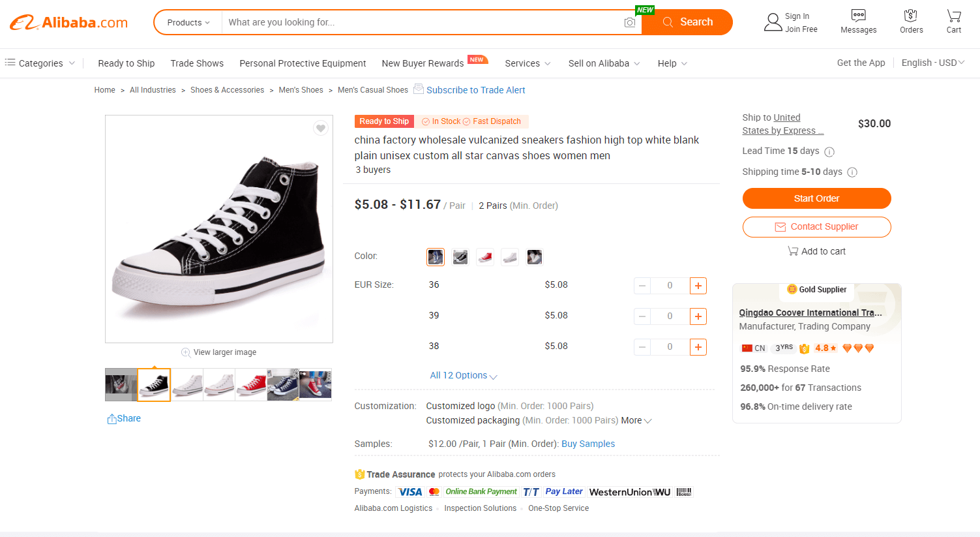Go to Men's Casual Shoes breadcrumb
This screenshot has height=537, width=980.
372,89
